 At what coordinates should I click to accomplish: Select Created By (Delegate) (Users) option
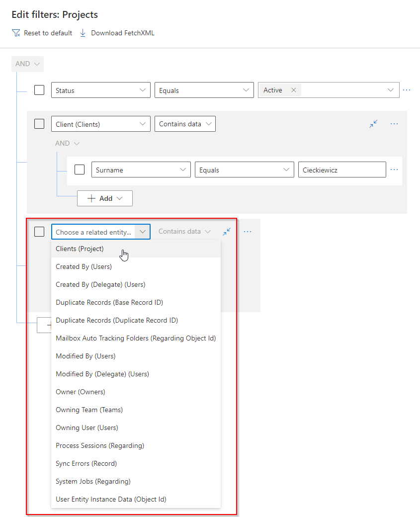(x=136, y=284)
